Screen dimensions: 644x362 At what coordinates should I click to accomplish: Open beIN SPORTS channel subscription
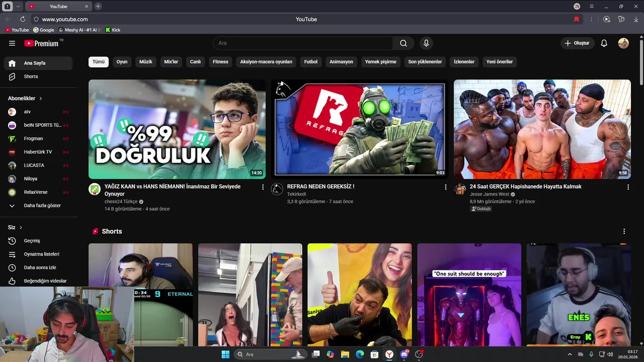point(39,125)
